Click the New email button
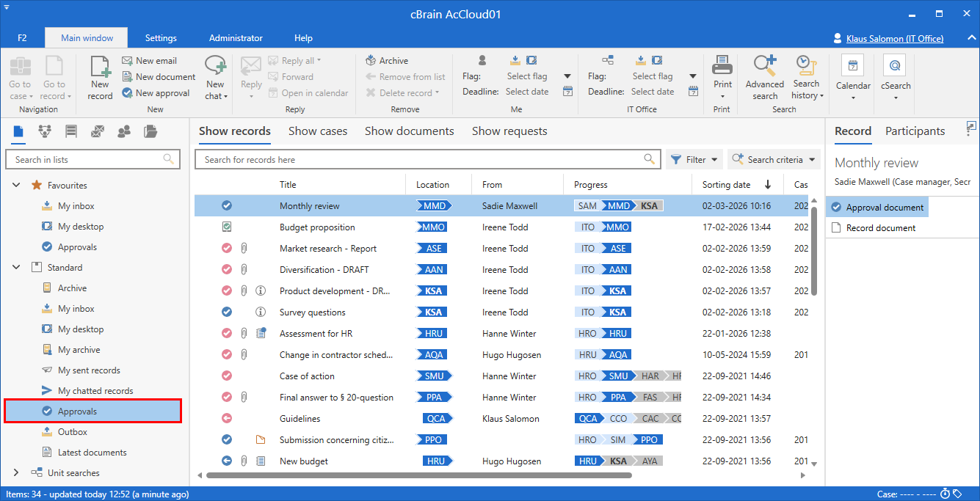Viewport: 980px width, 501px height. (149, 61)
